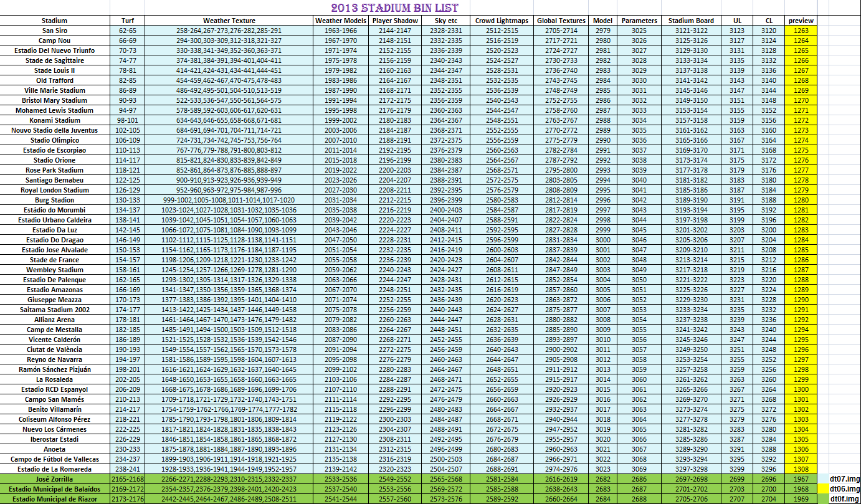The image size is (861, 504).
Task: Click the Wembley Stadium name cell
Action: [55, 270]
